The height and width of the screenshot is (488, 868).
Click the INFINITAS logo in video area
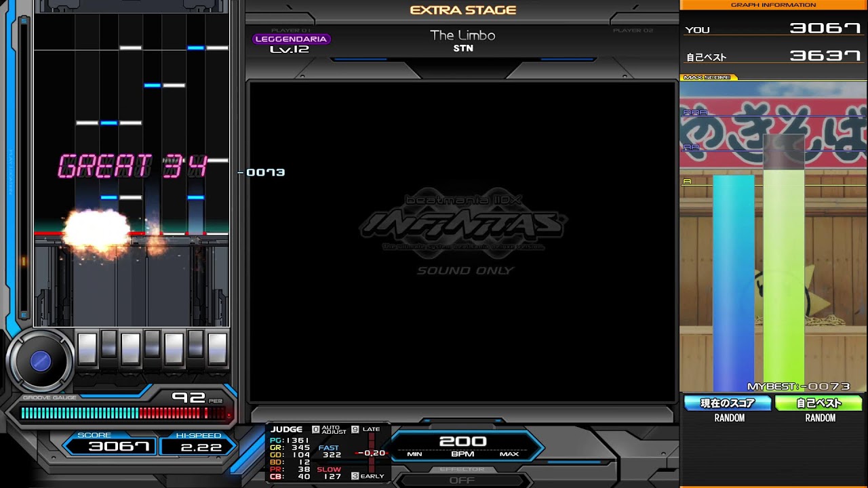click(464, 222)
